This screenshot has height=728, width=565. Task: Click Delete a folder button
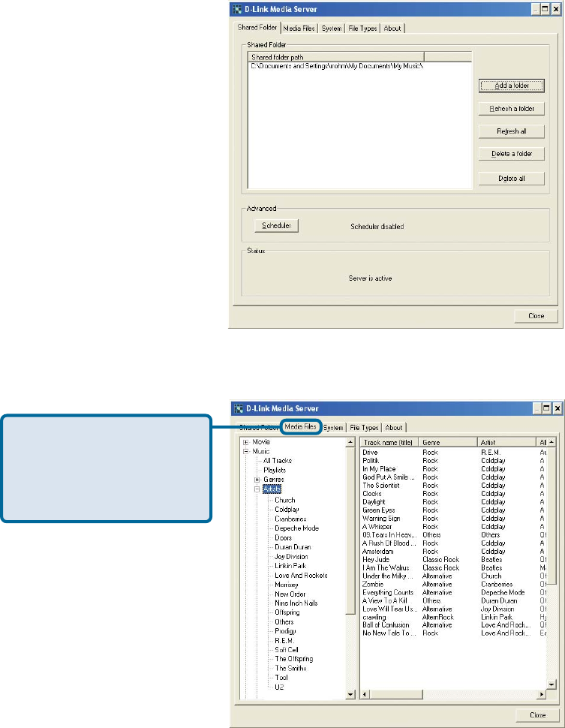coord(511,154)
